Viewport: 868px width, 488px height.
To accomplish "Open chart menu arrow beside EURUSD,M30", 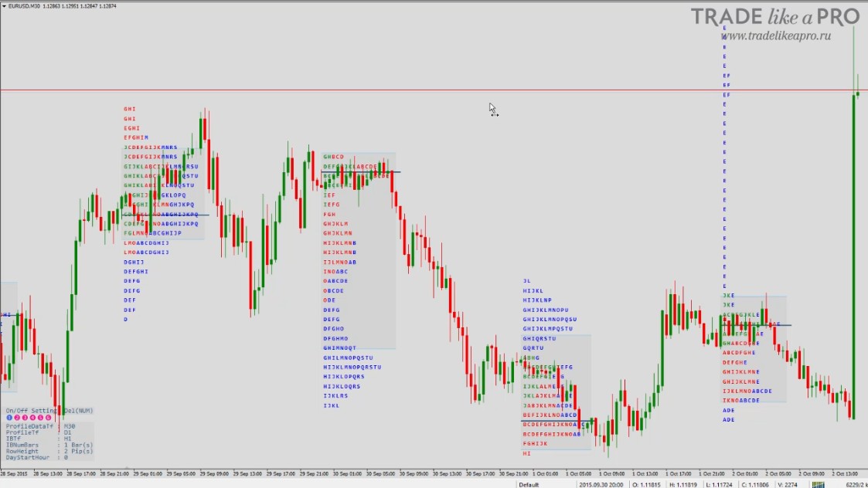I will coord(4,6).
